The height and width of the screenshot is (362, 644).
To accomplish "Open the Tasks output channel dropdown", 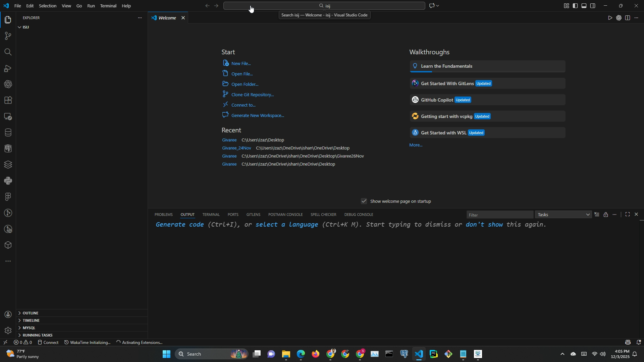I will (x=563, y=215).
